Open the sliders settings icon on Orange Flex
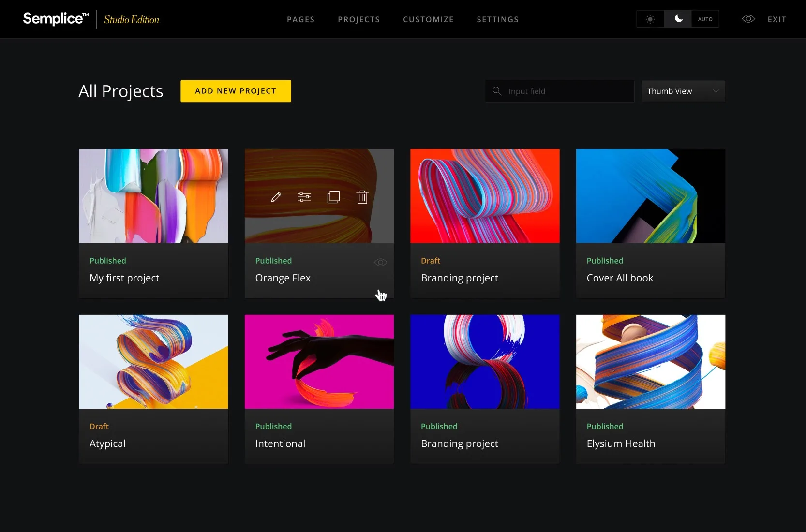The height and width of the screenshot is (532, 806). (x=304, y=197)
